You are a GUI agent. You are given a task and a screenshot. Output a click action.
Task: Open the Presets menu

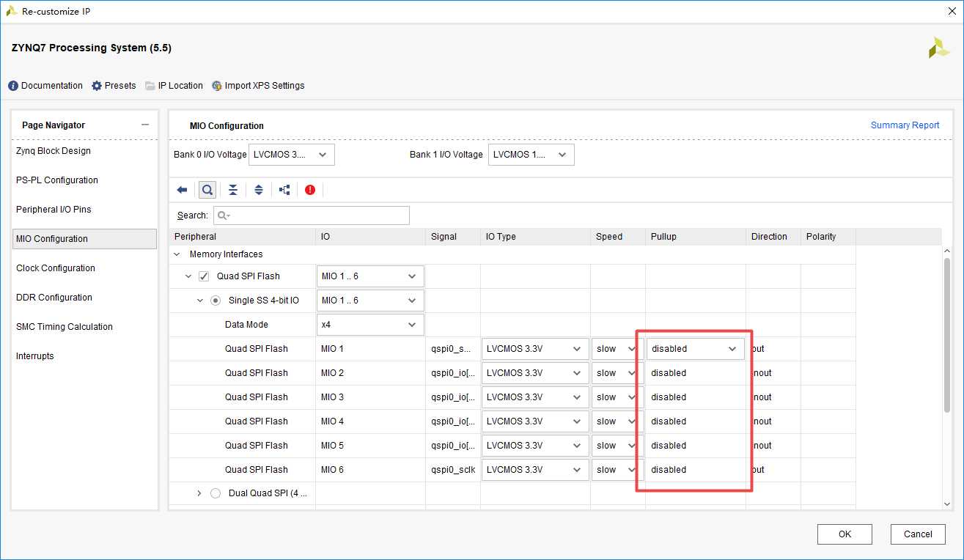click(114, 86)
